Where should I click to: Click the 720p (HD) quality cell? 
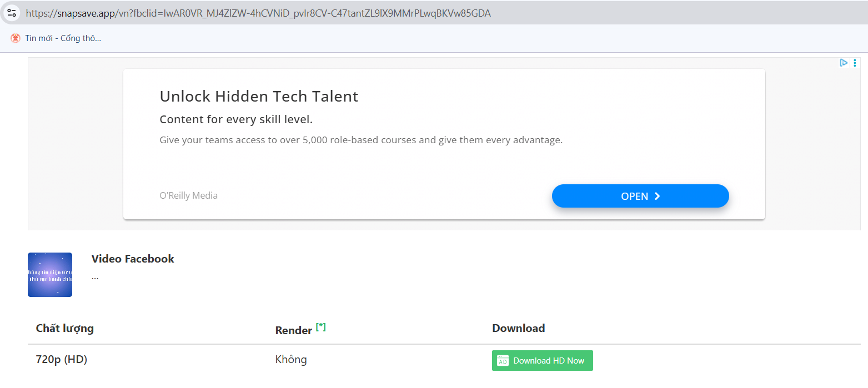tap(62, 359)
